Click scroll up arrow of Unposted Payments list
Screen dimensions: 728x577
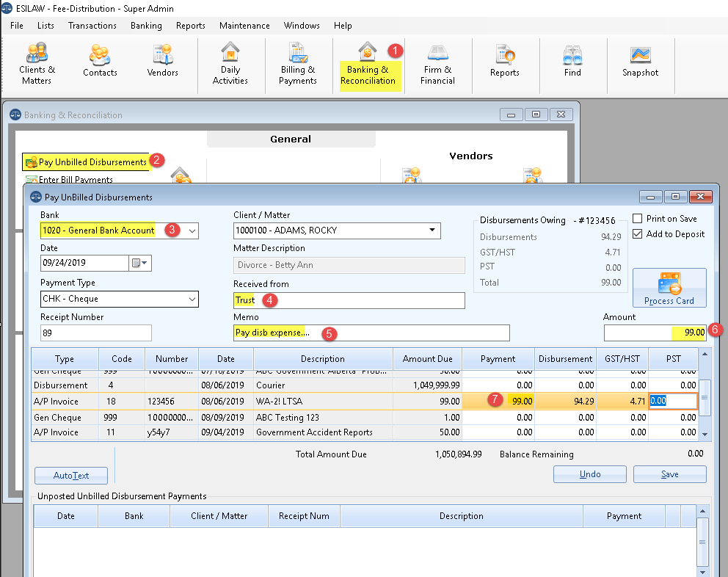tap(702, 511)
